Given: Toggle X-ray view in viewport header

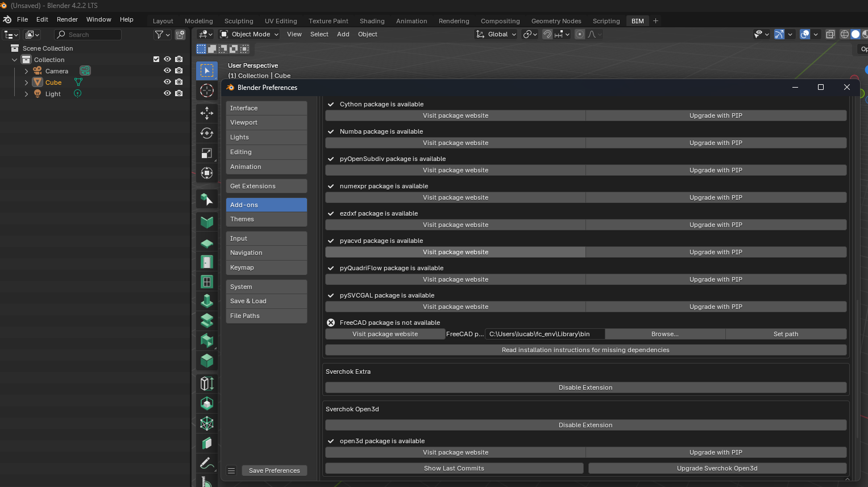Looking at the screenshot, I should 830,34.
